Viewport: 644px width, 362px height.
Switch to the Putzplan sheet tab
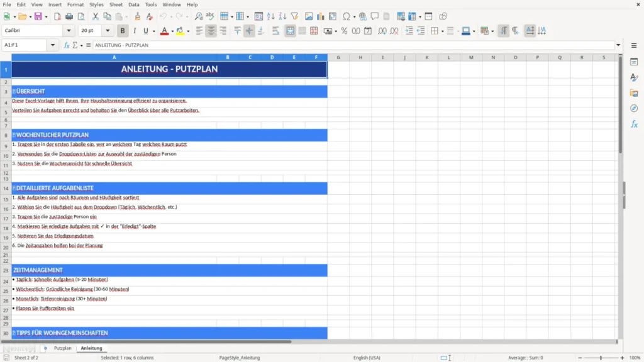tap(62, 348)
